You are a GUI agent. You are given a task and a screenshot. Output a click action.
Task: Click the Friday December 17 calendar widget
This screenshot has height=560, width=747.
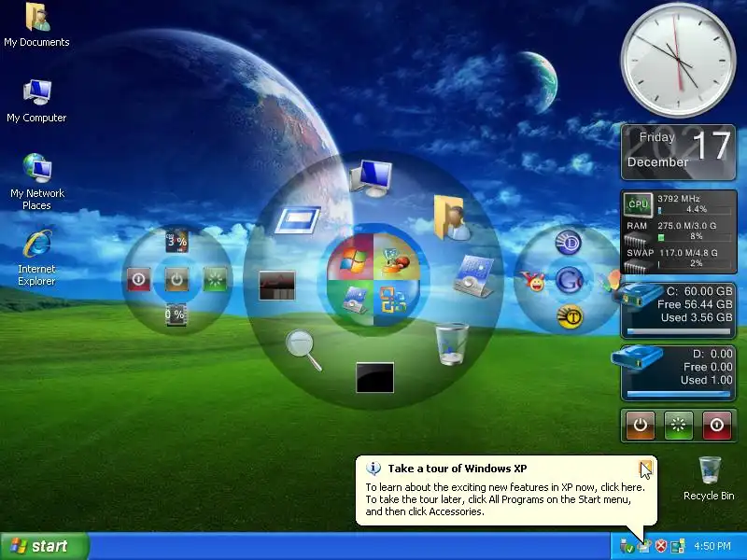tap(679, 152)
